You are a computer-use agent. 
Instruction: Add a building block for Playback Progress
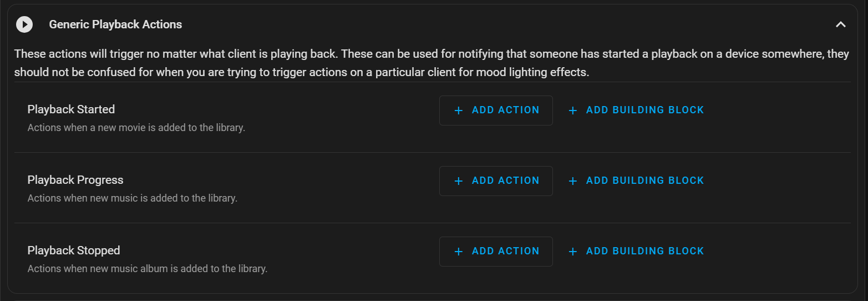(636, 180)
